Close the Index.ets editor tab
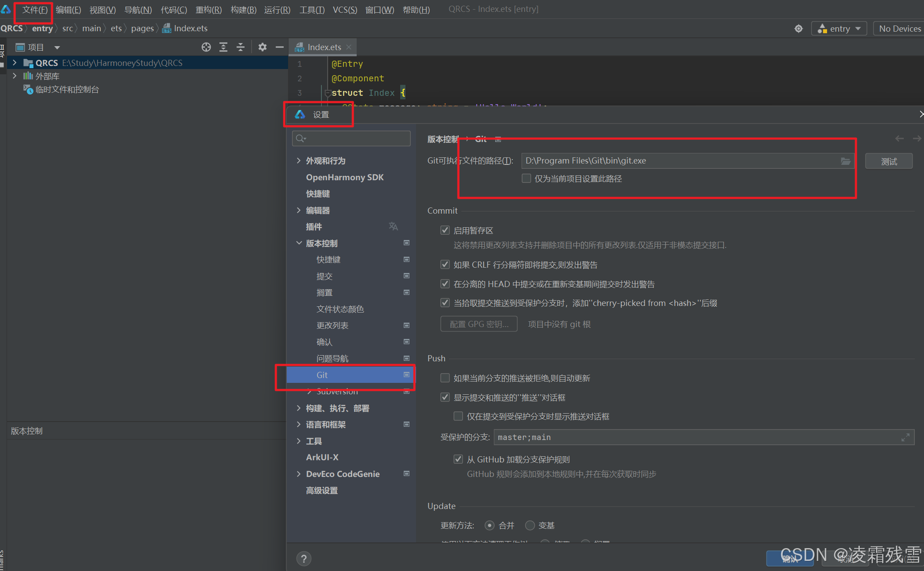The width and height of the screenshot is (924, 571). point(349,47)
